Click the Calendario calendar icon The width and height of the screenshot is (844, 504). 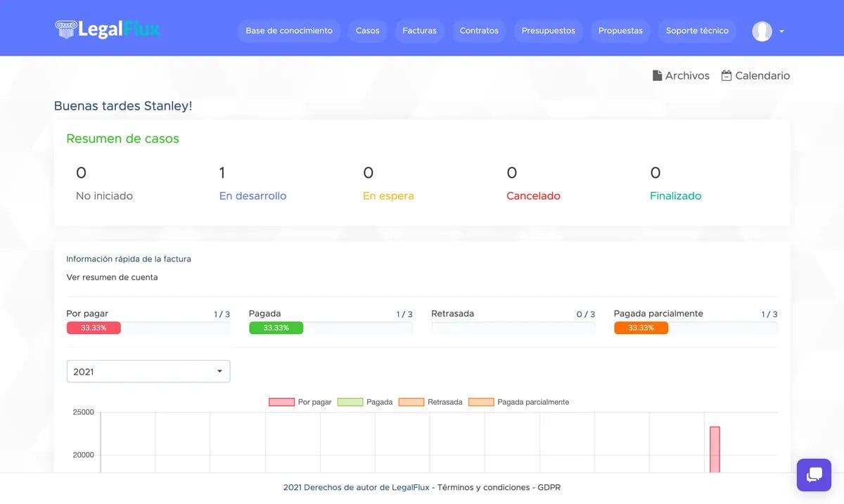point(727,75)
